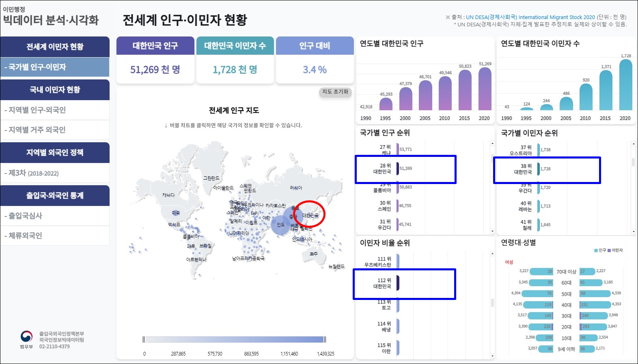
Task: Open 출입국·외국인 통계 menu section
Action: [55, 195]
